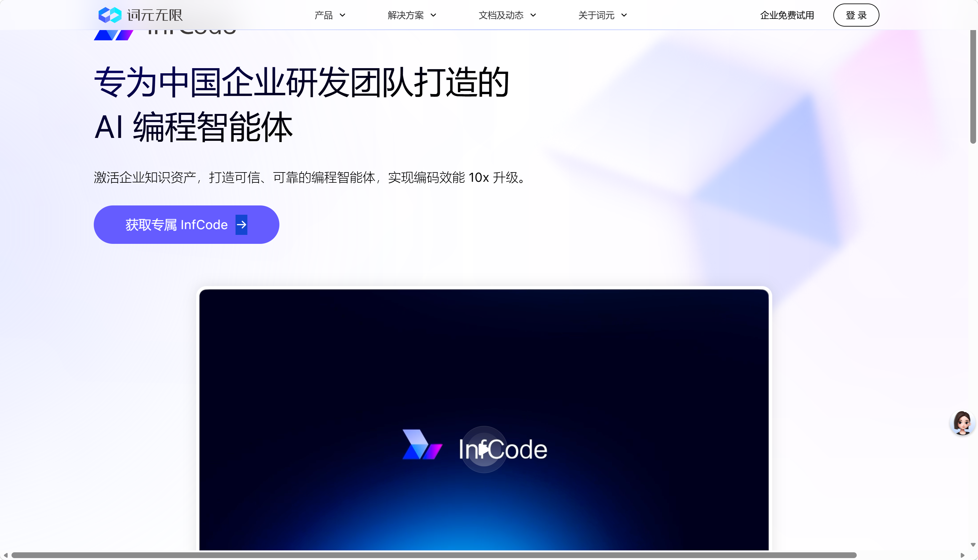Click the scroll left arrow
Image resolution: width=978 pixels, height=560 pixels.
5,556
